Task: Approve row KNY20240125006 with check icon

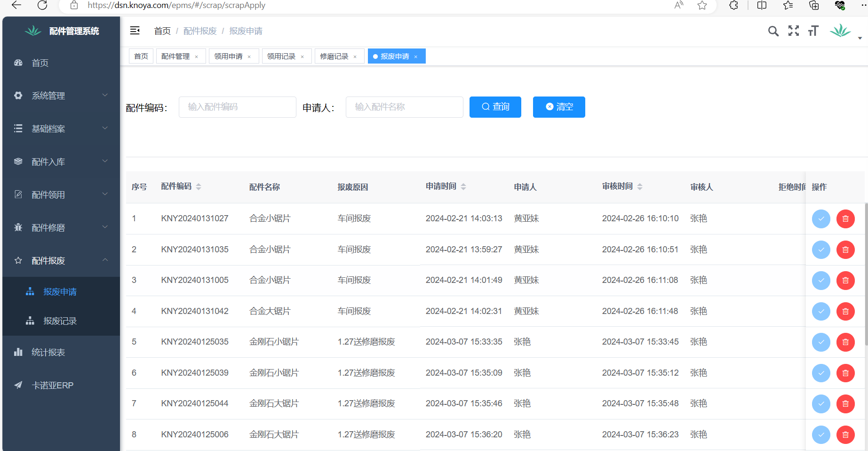Action: pyautogui.click(x=821, y=435)
